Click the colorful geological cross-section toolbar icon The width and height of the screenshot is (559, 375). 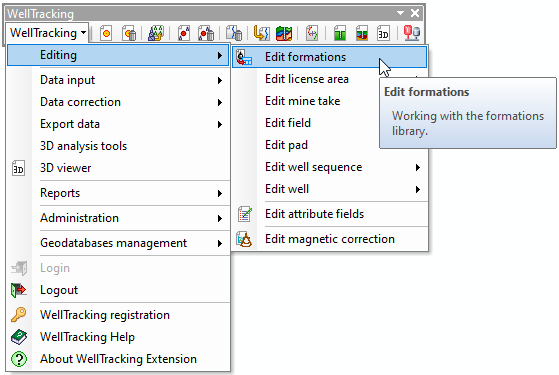click(x=284, y=34)
